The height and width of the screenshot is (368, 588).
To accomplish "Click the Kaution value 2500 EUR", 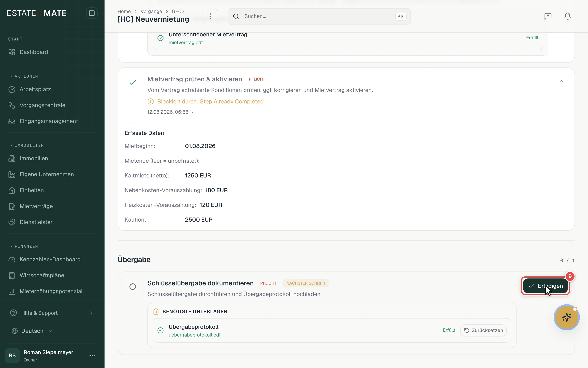I will [x=199, y=220].
